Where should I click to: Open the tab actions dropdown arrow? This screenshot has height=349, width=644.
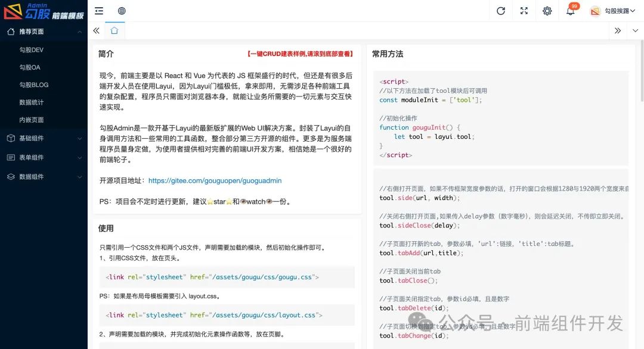click(636, 31)
